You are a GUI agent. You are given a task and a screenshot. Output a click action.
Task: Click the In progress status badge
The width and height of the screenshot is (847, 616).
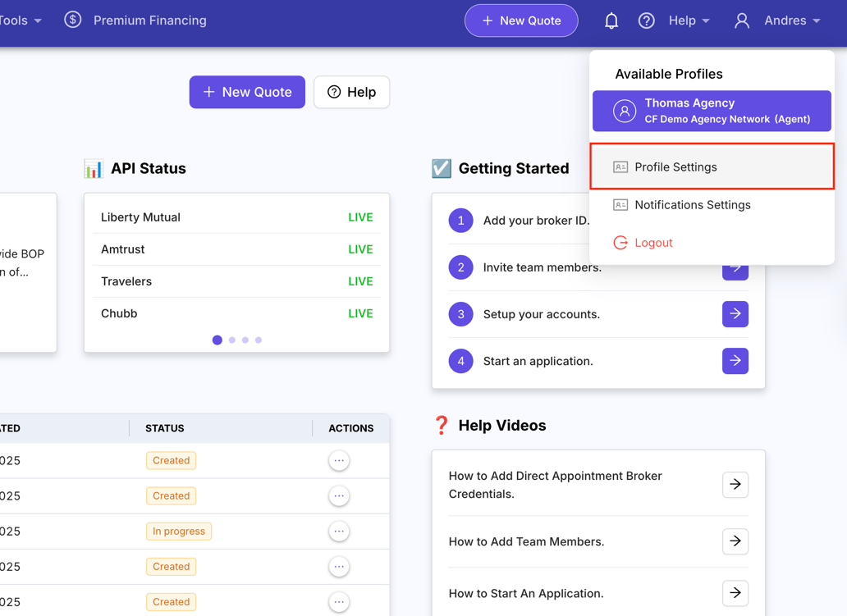[179, 532]
